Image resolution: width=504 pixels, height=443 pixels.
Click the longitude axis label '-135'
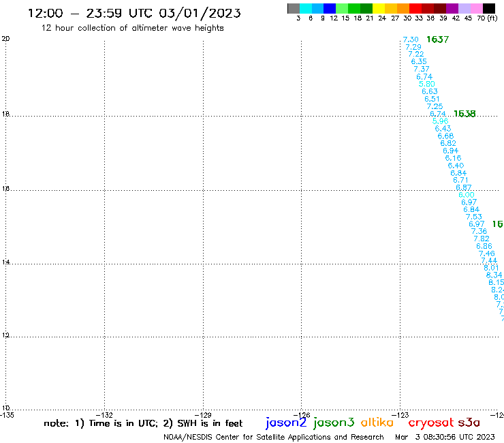(7, 414)
